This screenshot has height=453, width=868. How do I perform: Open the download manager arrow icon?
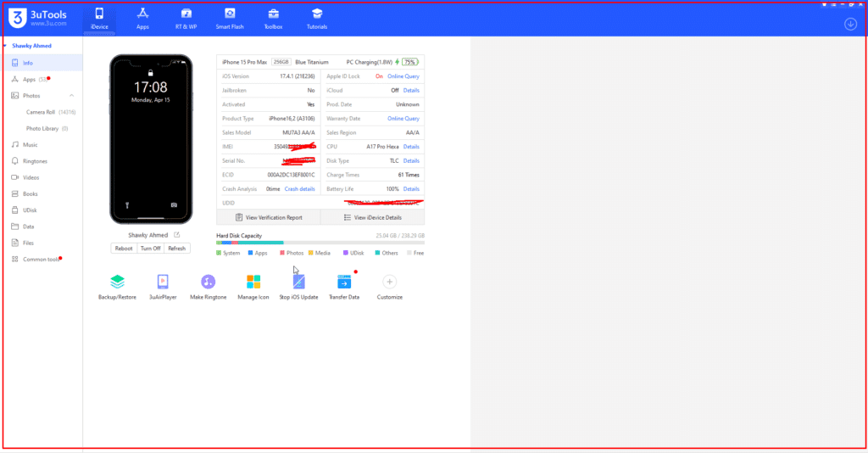tap(850, 24)
